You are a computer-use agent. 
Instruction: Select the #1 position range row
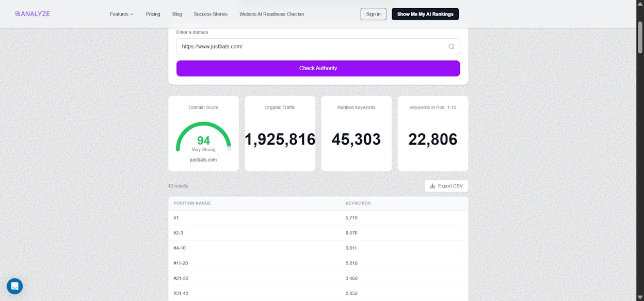click(x=318, y=218)
